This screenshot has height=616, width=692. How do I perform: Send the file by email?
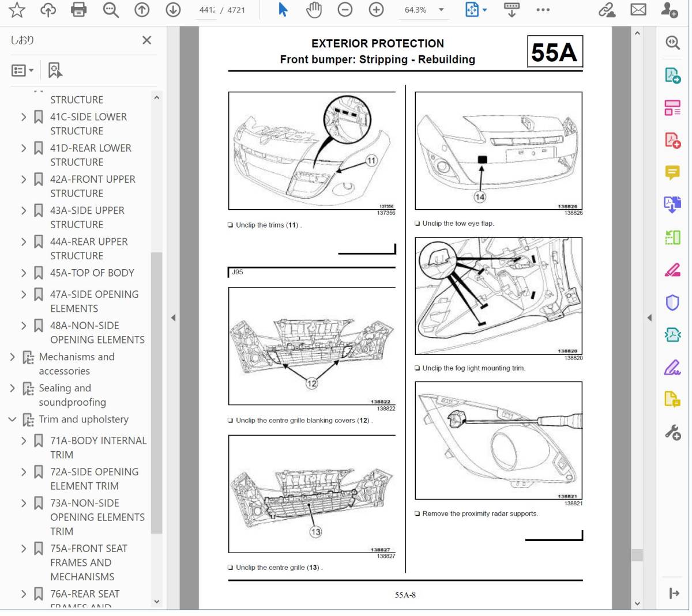(638, 10)
